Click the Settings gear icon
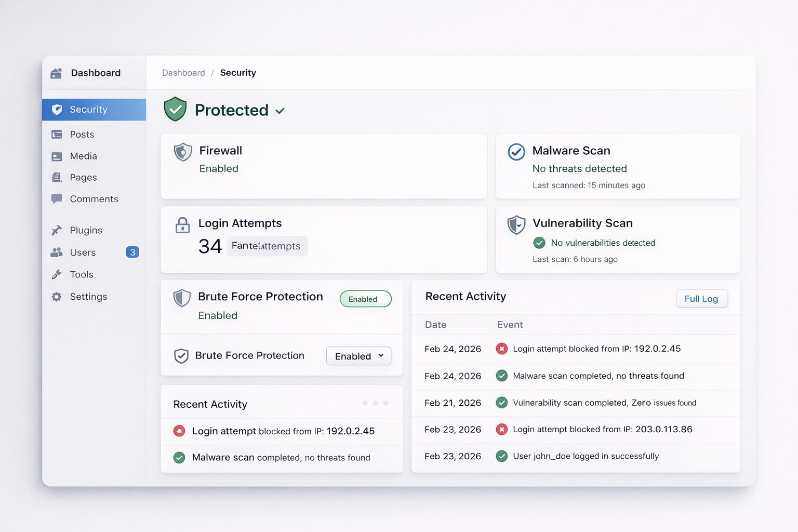 click(x=57, y=297)
